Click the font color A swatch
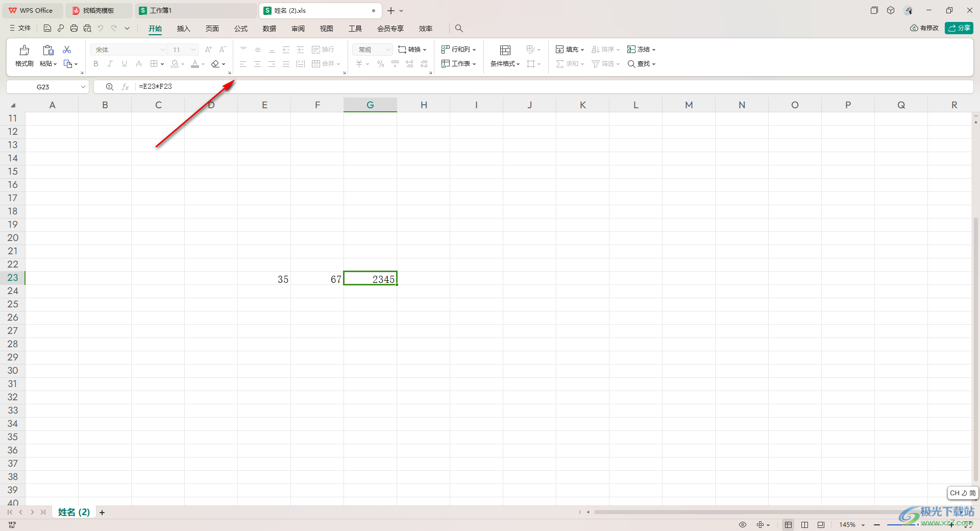The width and height of the screenshot is (980, 531). tap(195, 64)
